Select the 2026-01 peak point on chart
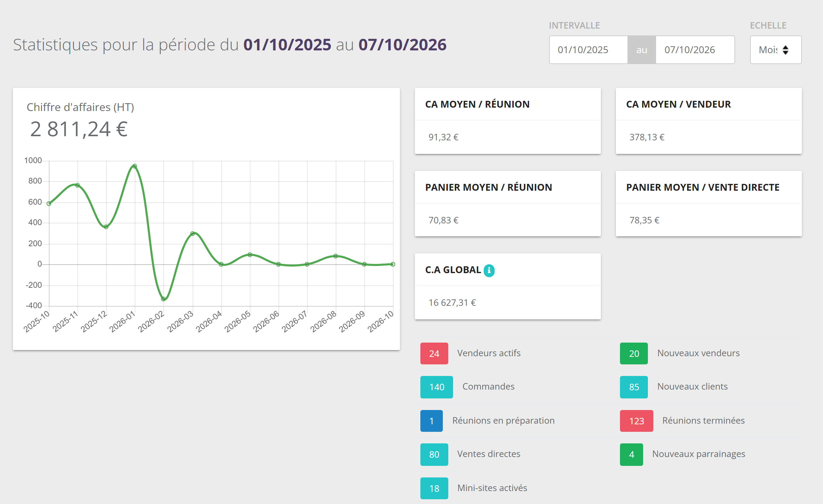The width and height of the screenshot is (823, 504). coord(135,167)
